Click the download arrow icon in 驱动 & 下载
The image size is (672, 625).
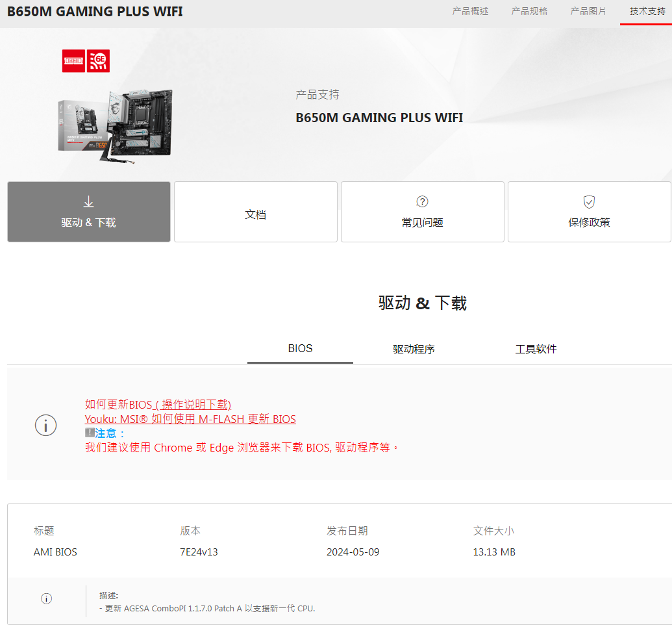pos(89,201)
